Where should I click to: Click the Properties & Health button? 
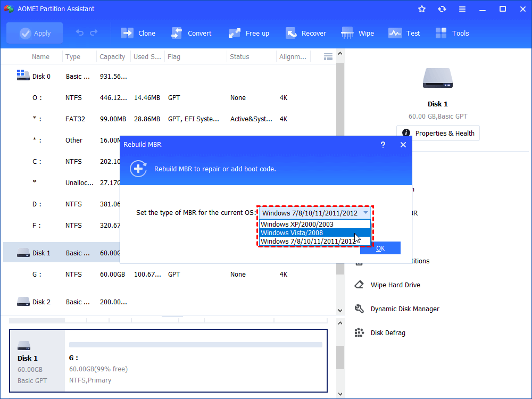[x=438, y=134]
